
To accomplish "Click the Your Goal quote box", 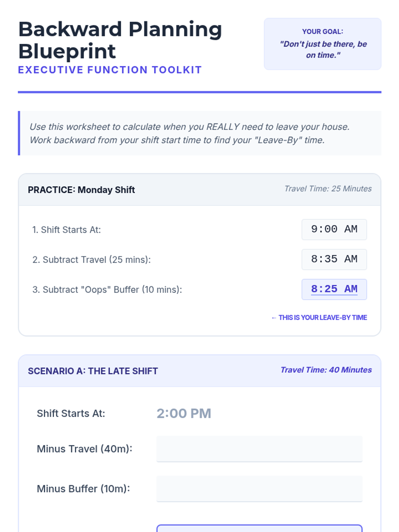I will 323,44.
